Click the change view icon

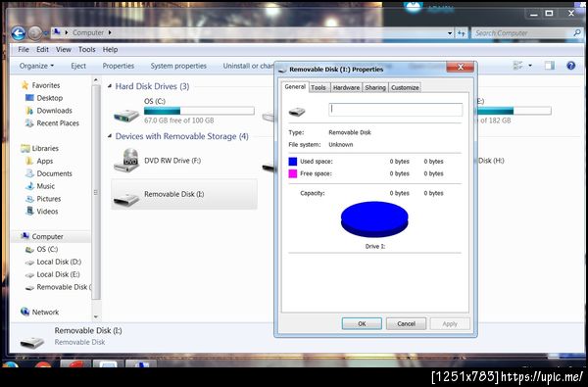pos(518,66)
